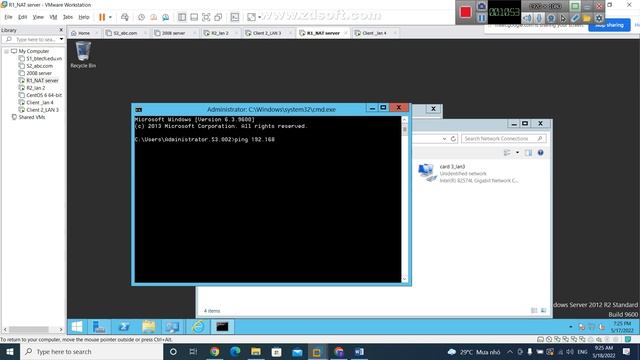Viewport: 640px width, 360px height.
Task: Enter full screen mode icon
Action: (x=206, y=17)
